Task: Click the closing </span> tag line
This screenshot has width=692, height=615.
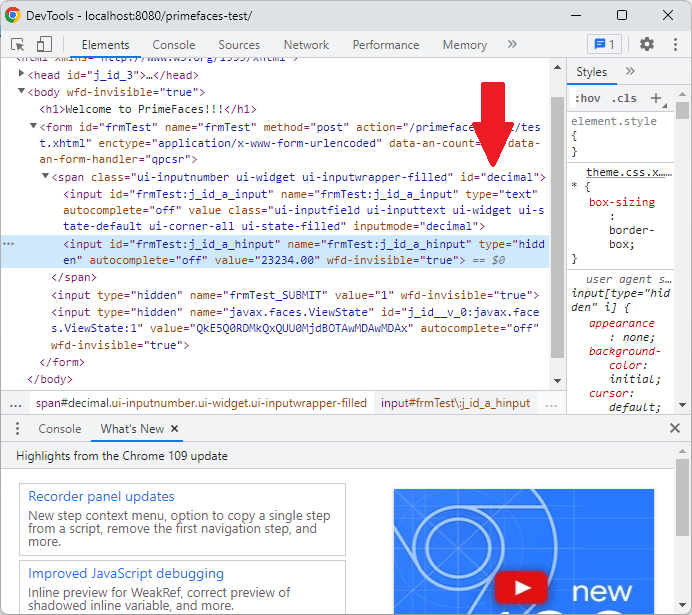Action: click(74, 277)
